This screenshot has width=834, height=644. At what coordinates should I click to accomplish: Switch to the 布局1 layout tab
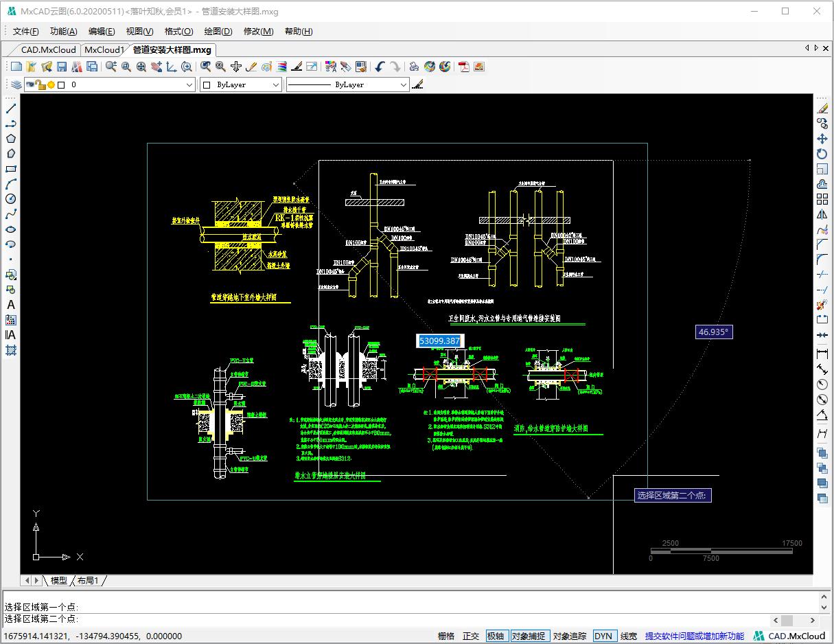tap(87, 581)
